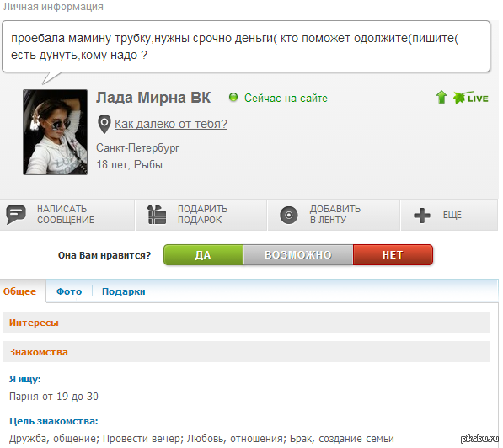Expand the Интересы section header
The height and width of the screenshot is (448, 503).
pos(246,323)
